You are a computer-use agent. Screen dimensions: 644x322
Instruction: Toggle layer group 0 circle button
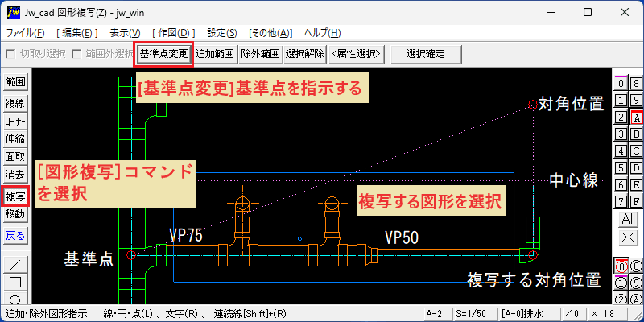pos(621,266)
